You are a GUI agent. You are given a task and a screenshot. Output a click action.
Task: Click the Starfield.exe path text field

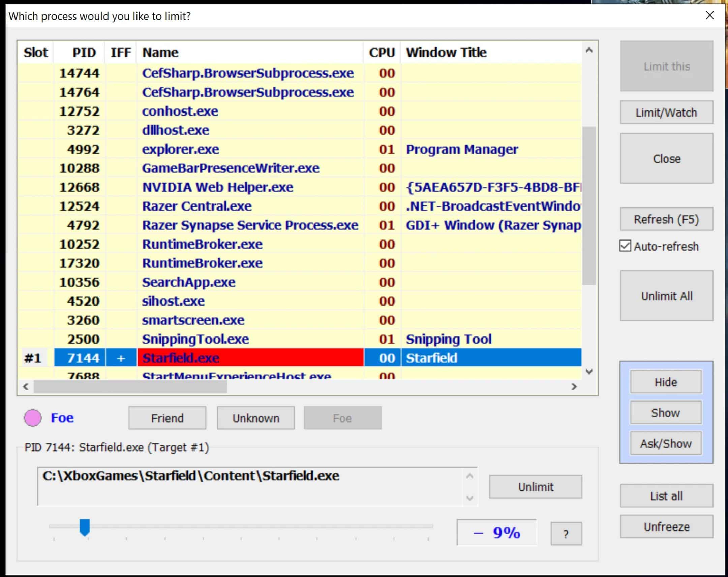click(x=250, y=486)
